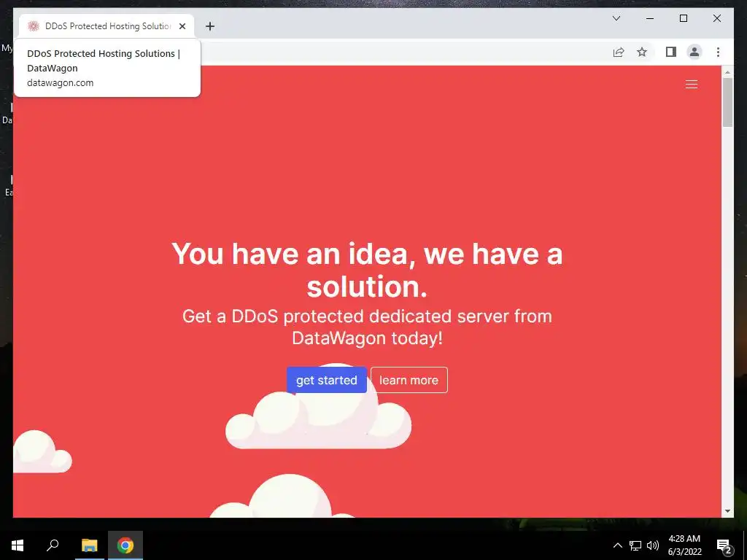Open the Chrome profile avatar menu

[x=694, y=52]
